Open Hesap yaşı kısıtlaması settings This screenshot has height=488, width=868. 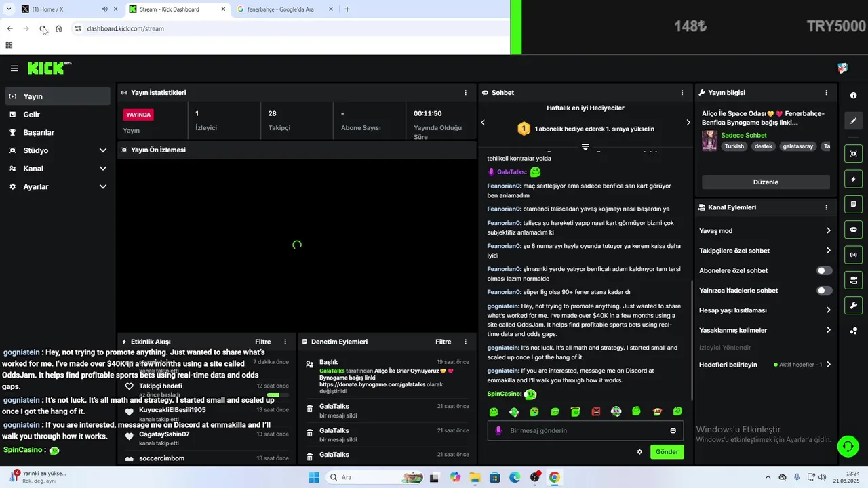point(765,310)
